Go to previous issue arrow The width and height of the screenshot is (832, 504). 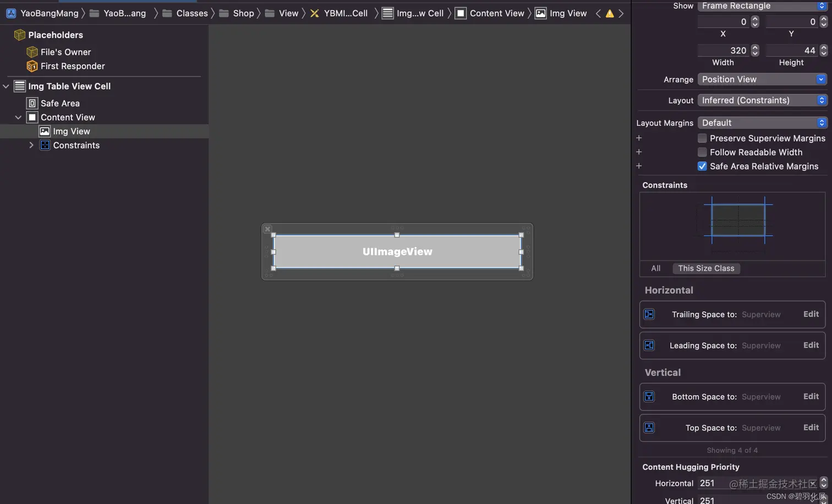coord(598,13)
